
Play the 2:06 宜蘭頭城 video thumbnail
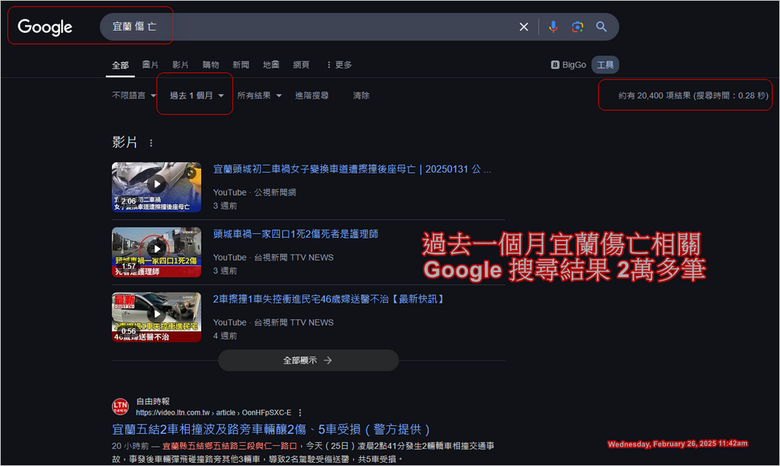coord(157,187)
